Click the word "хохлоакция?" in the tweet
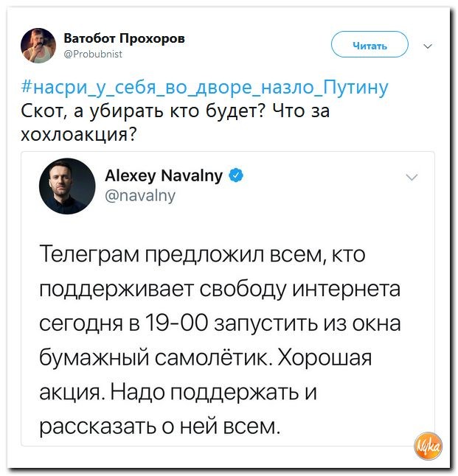This screenshot has height=476, width=458. [x=80, y=136]
